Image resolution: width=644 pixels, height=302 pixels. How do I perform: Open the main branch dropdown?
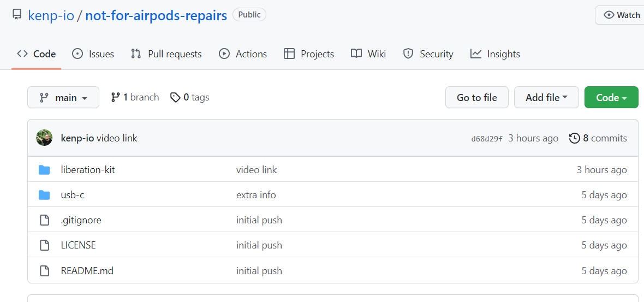click(x=63, y=97)
